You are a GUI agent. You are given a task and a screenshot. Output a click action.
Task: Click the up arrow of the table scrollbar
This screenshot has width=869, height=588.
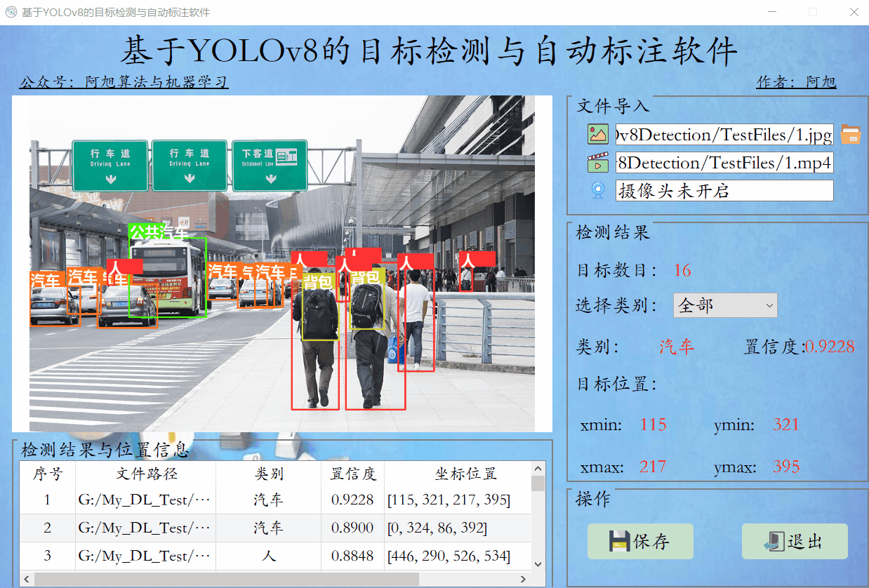539,467
